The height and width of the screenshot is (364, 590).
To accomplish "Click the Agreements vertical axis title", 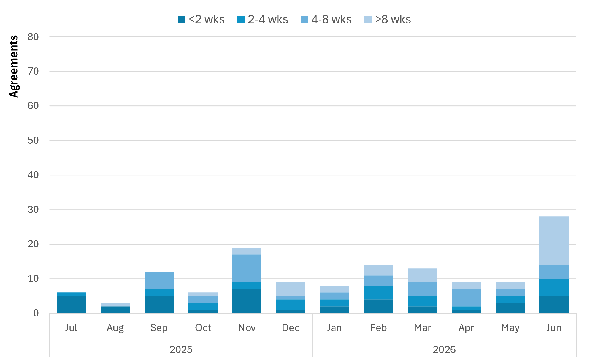I will [x=13, y=66].
